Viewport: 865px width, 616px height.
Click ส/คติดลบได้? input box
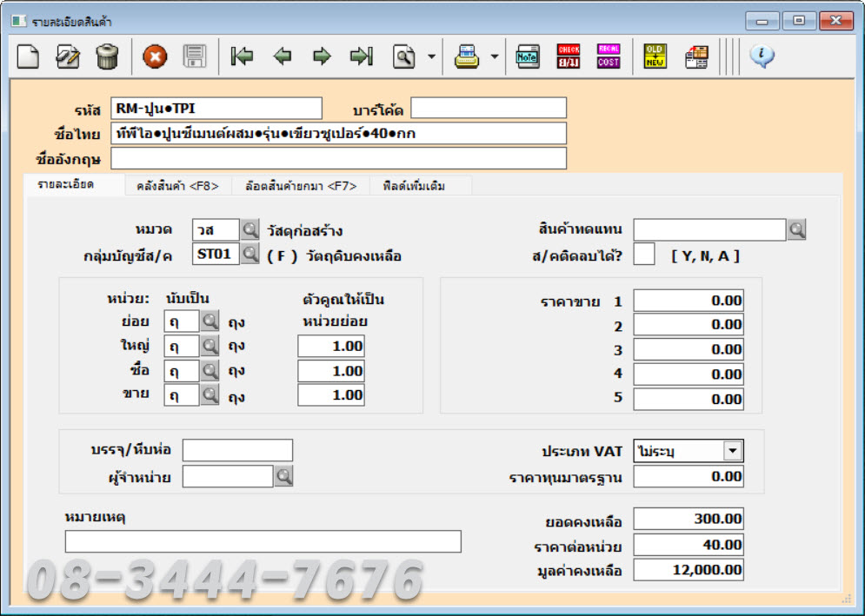pyautogui.click(x=644, y=255)
